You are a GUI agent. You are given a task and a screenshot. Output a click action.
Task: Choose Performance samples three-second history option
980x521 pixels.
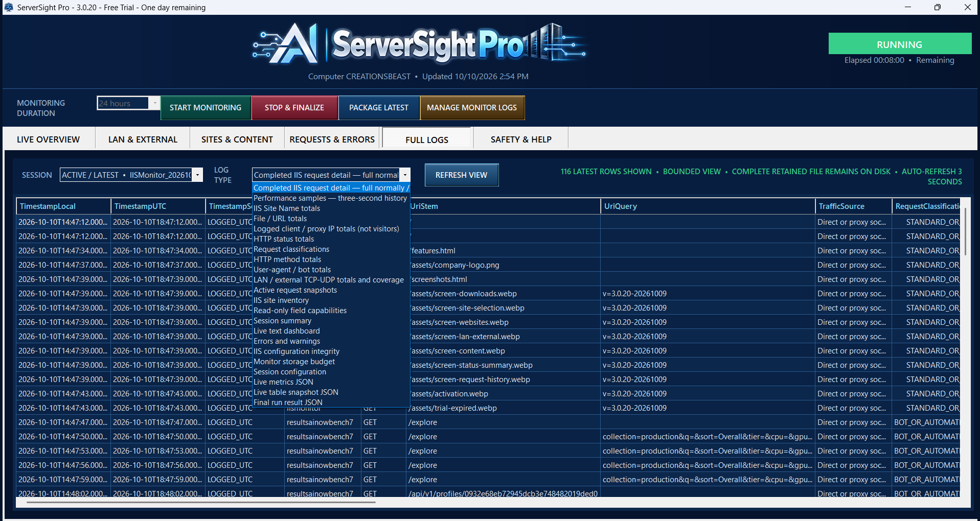[331, 198]
